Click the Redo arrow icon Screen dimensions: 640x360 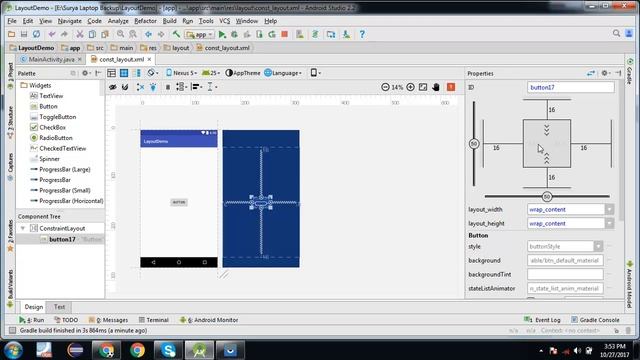(64, 34)
